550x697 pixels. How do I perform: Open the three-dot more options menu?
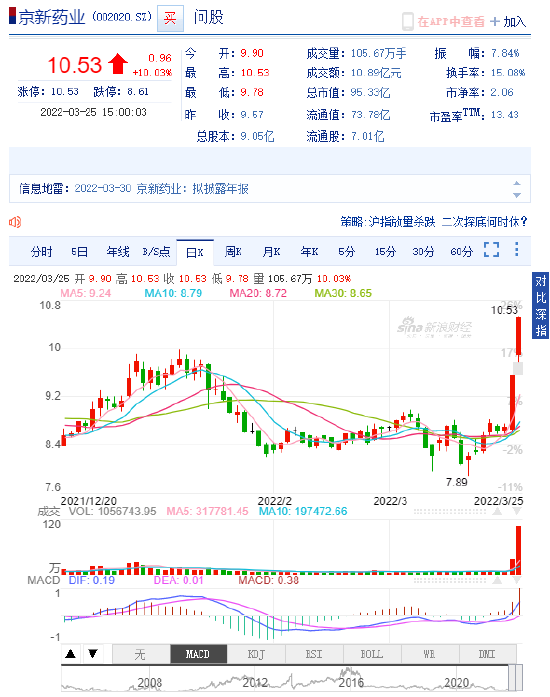(516, 249)
